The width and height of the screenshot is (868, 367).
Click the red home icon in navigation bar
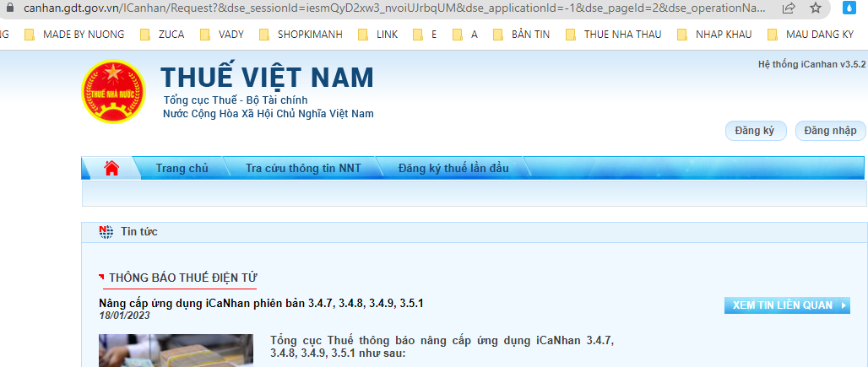coord(111,168)
